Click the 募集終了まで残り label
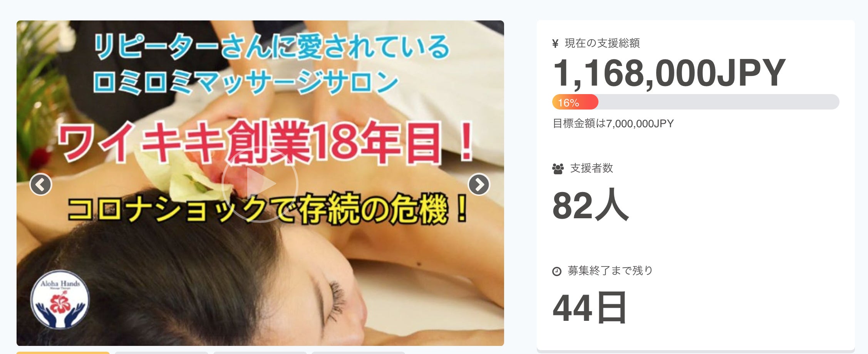Viewport: 868px width, 354px height. click(610, 271)
